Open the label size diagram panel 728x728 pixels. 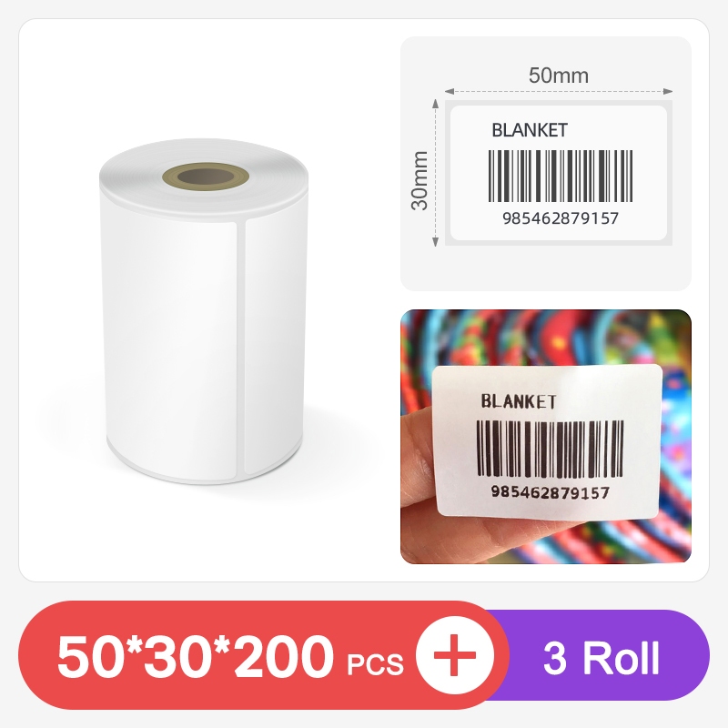pos(546,164)
